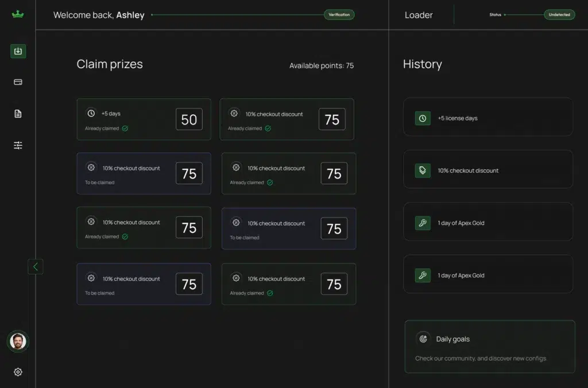The image size is (588, 388).
Task: Click the Verification status badge
Action: (x=339, y=15)
